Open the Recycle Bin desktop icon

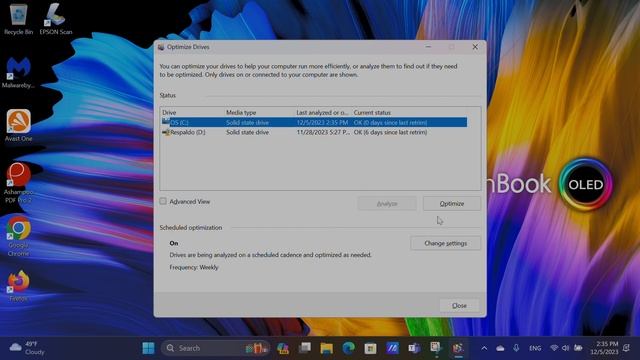tap(18, 19)
